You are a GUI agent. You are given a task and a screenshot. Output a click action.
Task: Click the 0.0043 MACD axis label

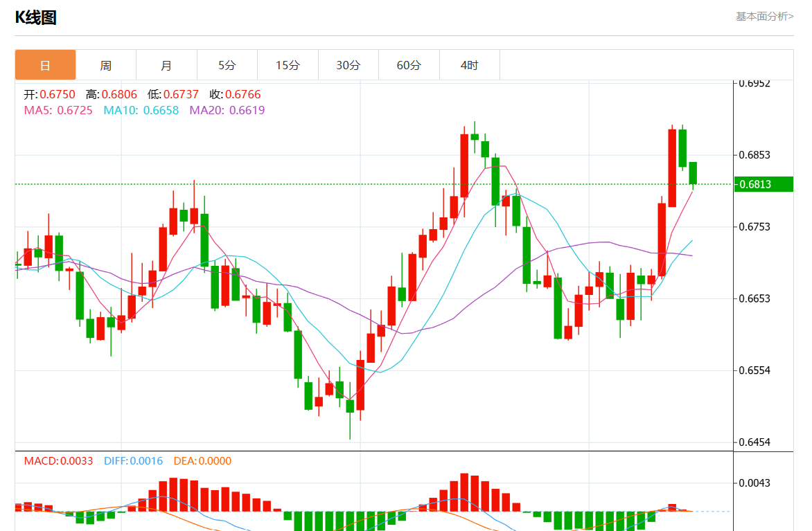[754, 483]
